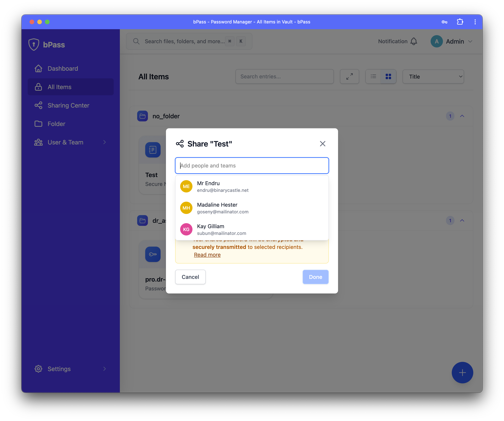The width and height of the screenshot is (504, 421).
Task: Open the extensions puzzle icon
Action: (460, 22)
